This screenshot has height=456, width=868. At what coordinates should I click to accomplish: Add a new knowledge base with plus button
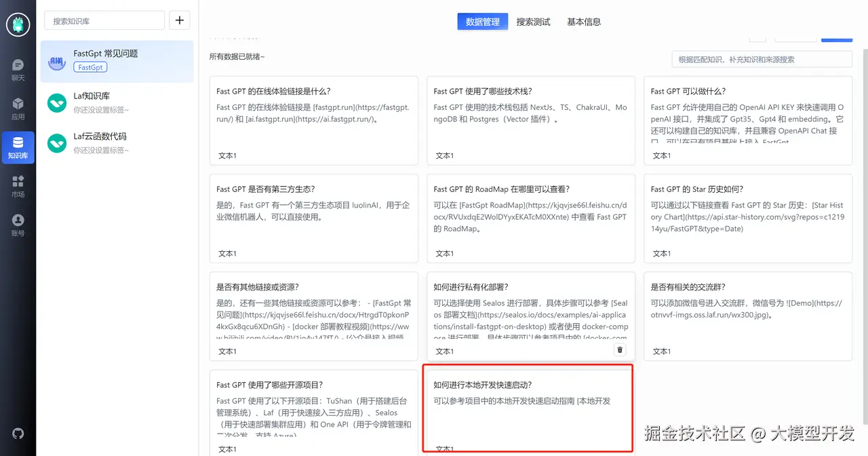(179, 20)
